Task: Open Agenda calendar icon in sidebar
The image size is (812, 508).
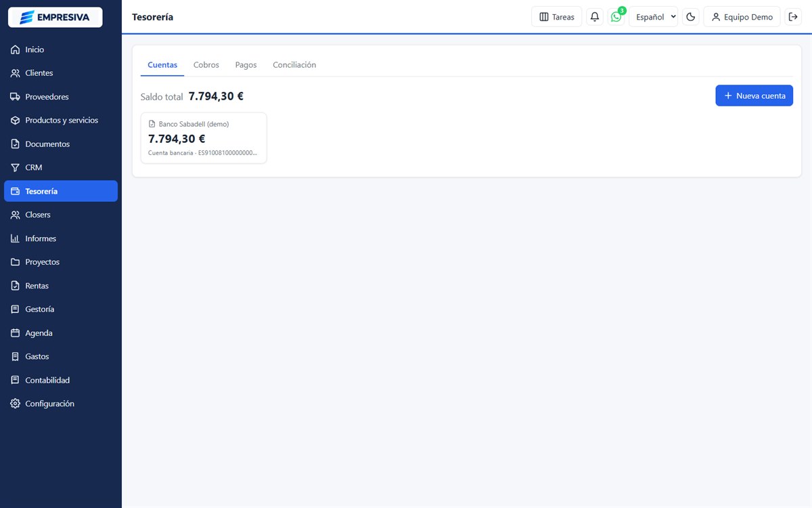Action: [16, 333]
